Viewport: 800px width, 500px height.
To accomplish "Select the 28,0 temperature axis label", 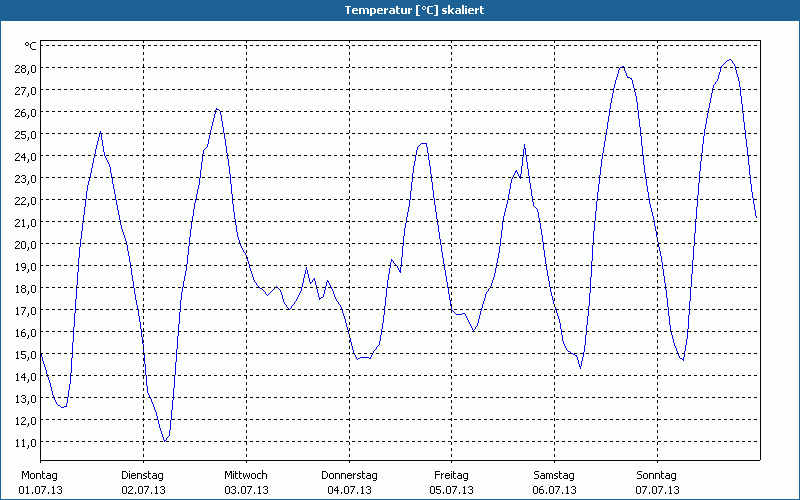I will point(26,68).
